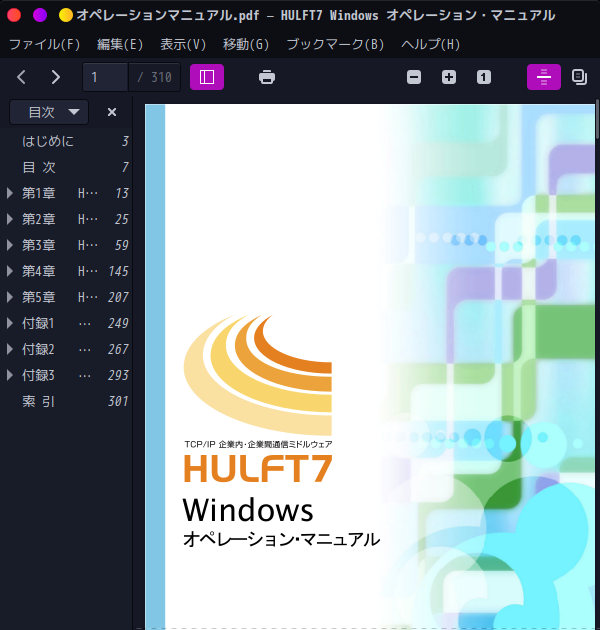Close the side pane with X

pos(112,112)
